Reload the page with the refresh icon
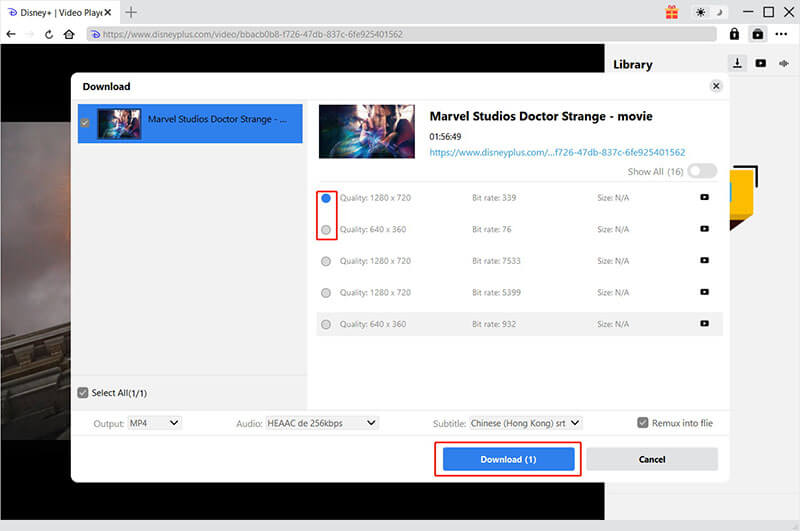800x531 pixels. (x=49, y=34)
